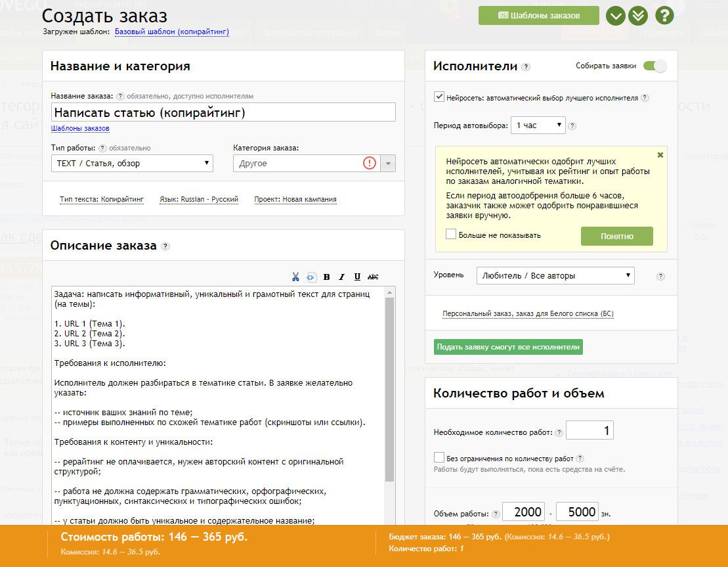This screenshot has height=567, width=728.
Task: Click the single chevron down circle icon
Action: (615, 15)
